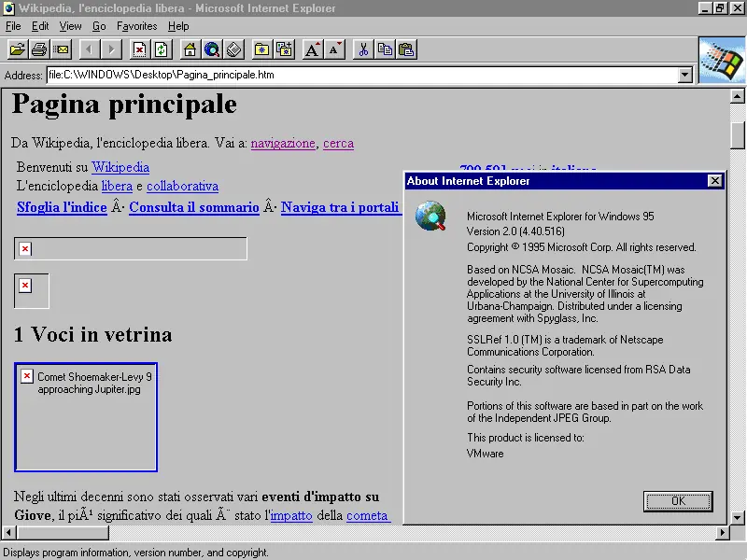Increase the font size
Viewport: 747px width, 560px height.
(312, 49)
